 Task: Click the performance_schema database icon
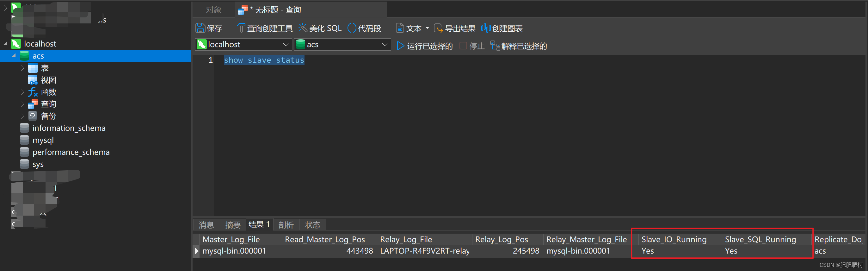(x=24, y=152)
